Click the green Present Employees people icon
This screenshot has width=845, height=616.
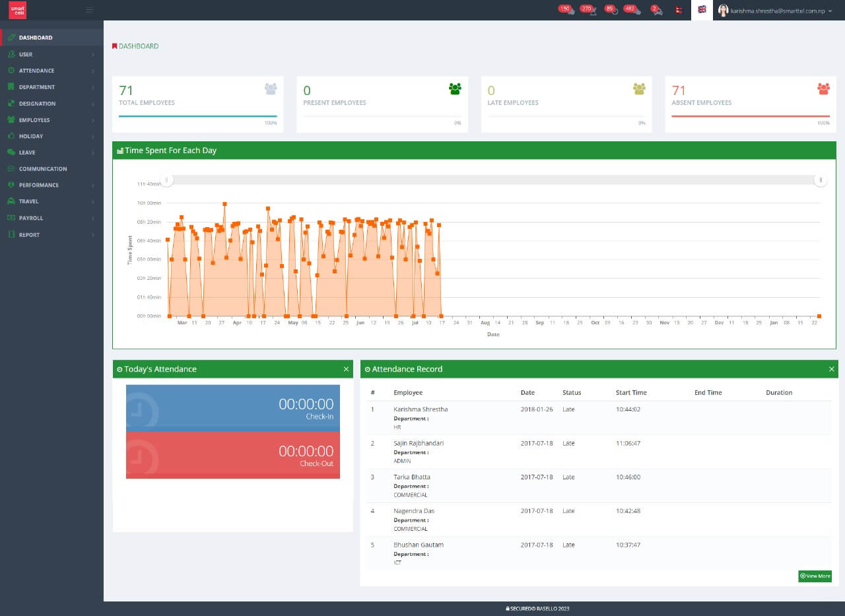pos(455,88)
